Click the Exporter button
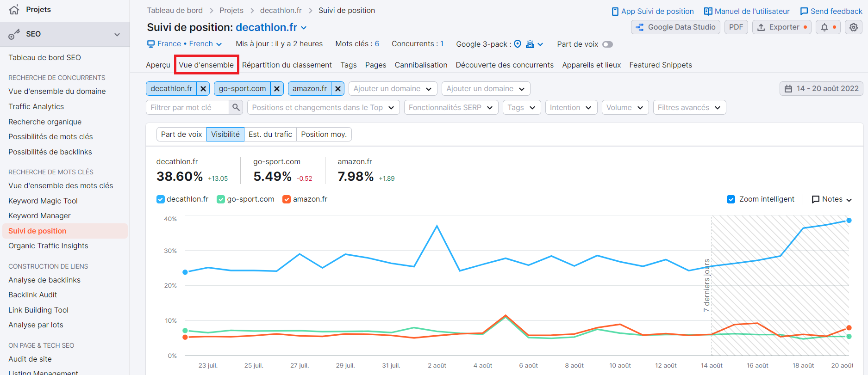This screenshot has width=868, height=375. pos(781,27)
